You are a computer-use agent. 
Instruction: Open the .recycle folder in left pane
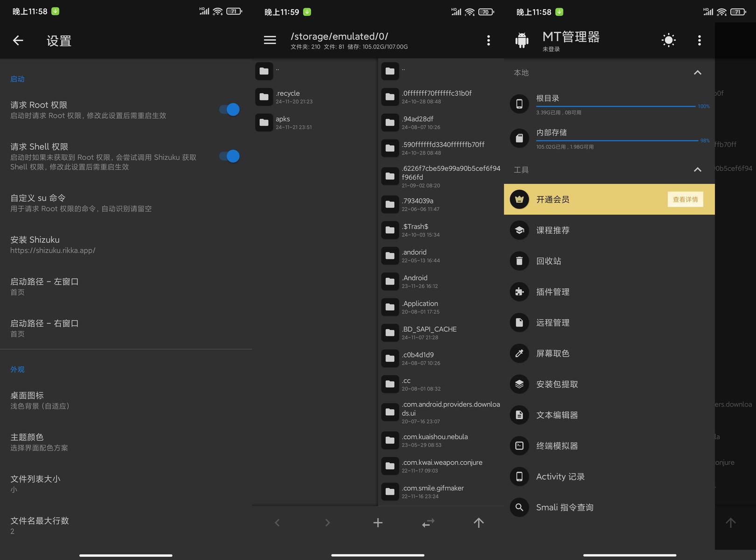pos(287,97)
